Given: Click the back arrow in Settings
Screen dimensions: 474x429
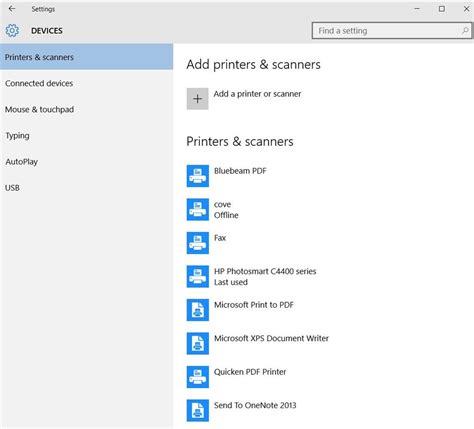Looking at the screenshot, I should [12, 9].
